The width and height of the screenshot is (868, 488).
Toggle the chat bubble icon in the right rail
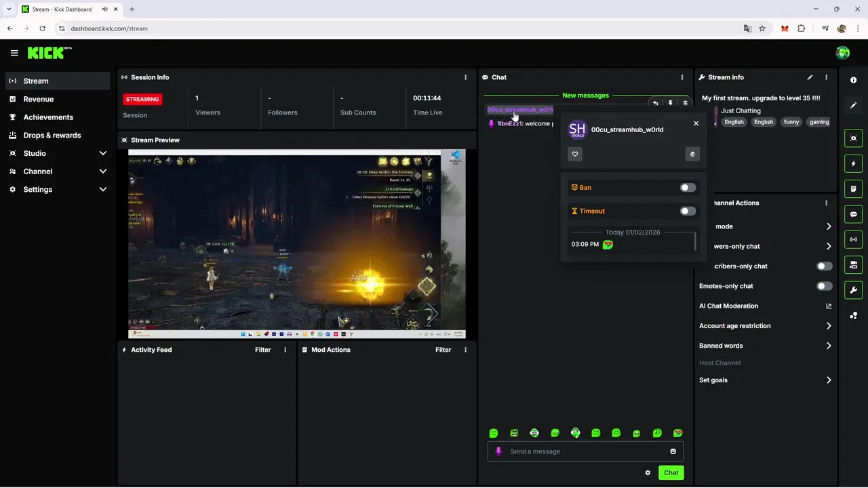coord(853,214)
